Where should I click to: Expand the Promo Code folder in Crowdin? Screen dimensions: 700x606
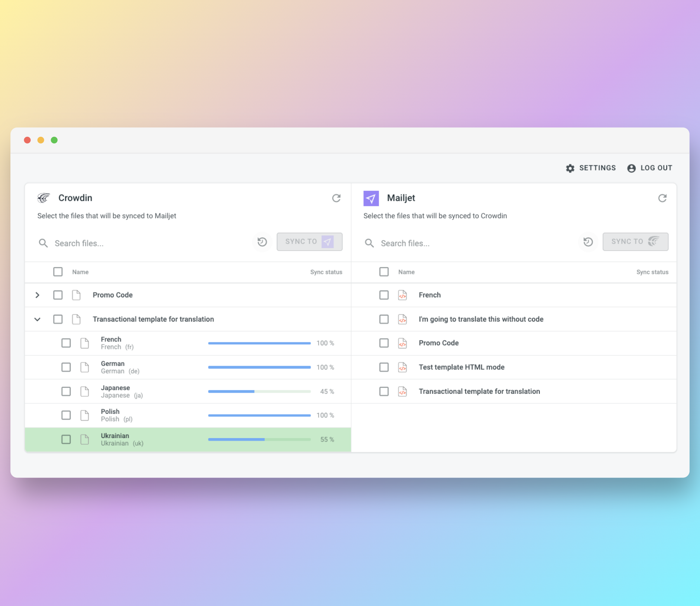pyautogui.click(x=37, y=295)
